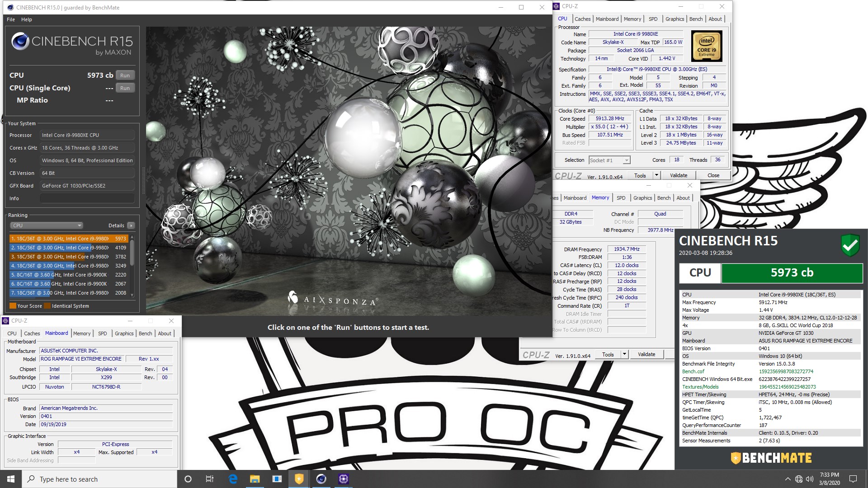Select the rank 5 i9-9900K entry 2220
Screen dimensions: 868x488
click(x=69, y=275)
